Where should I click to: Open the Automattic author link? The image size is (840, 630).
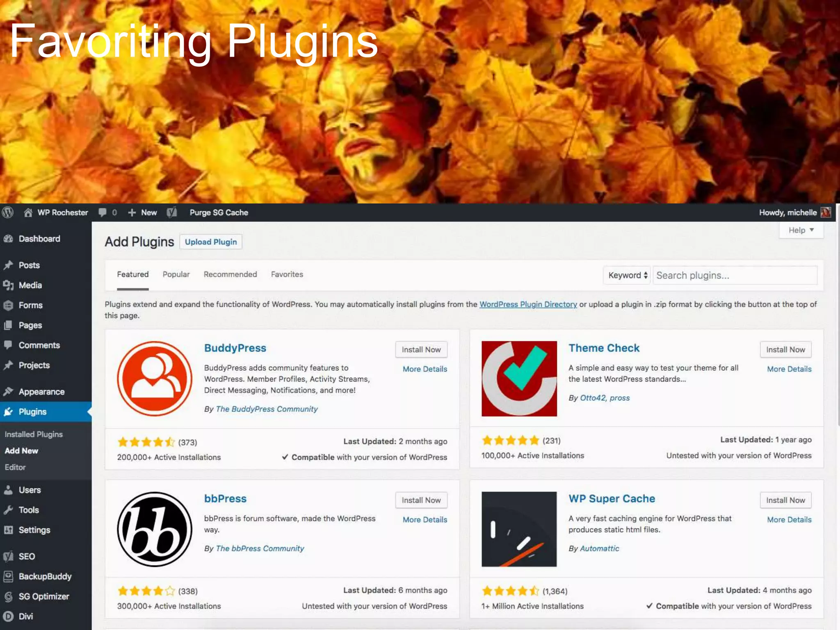pyautogui.click(x=600, y=548)
